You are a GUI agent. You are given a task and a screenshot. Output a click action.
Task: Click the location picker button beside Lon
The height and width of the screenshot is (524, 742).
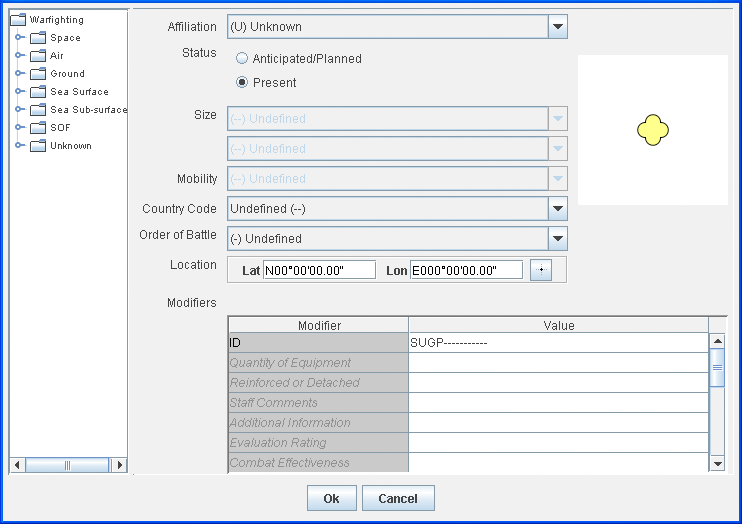(540, 270)
